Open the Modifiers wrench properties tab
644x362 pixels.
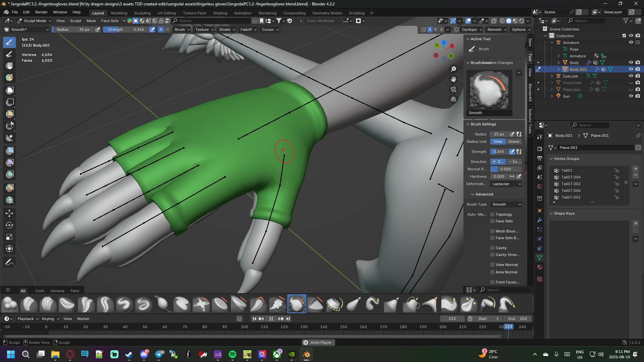click(x=540, y=220)
